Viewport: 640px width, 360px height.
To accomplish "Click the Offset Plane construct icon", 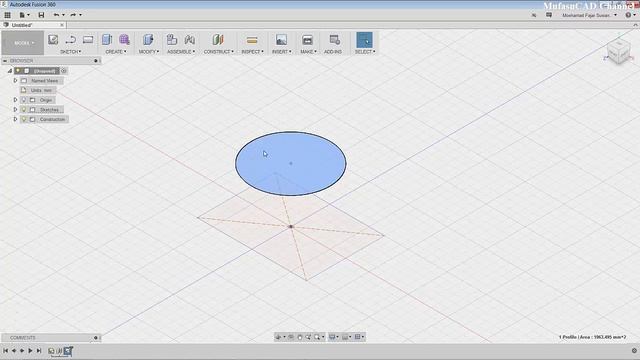I will pos(218,40).
